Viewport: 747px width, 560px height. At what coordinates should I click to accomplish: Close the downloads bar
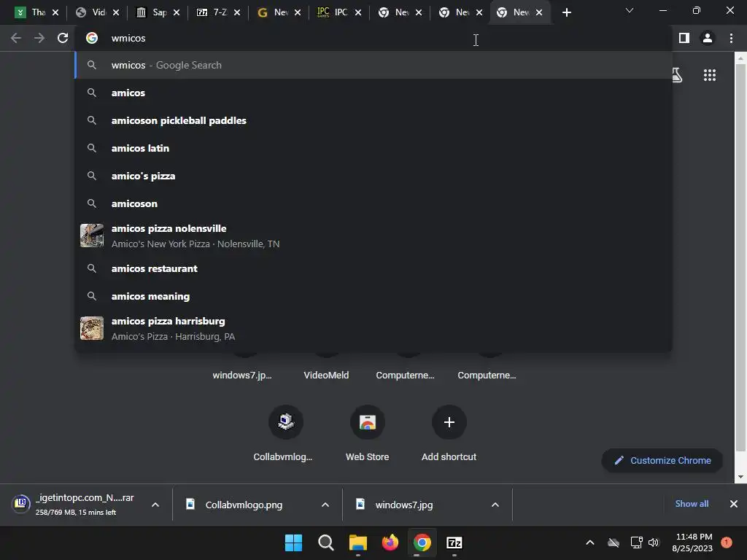tap(734, 504)
